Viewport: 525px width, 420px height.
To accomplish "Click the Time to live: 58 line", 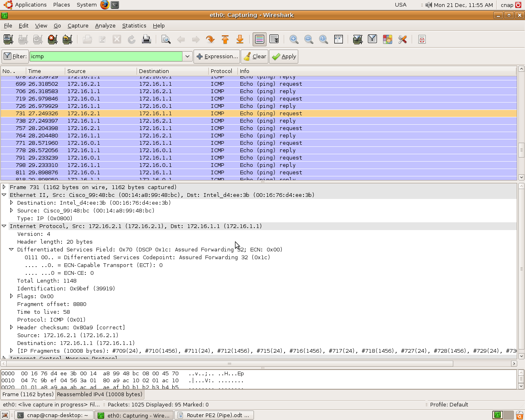I will (x=43, y=312).
